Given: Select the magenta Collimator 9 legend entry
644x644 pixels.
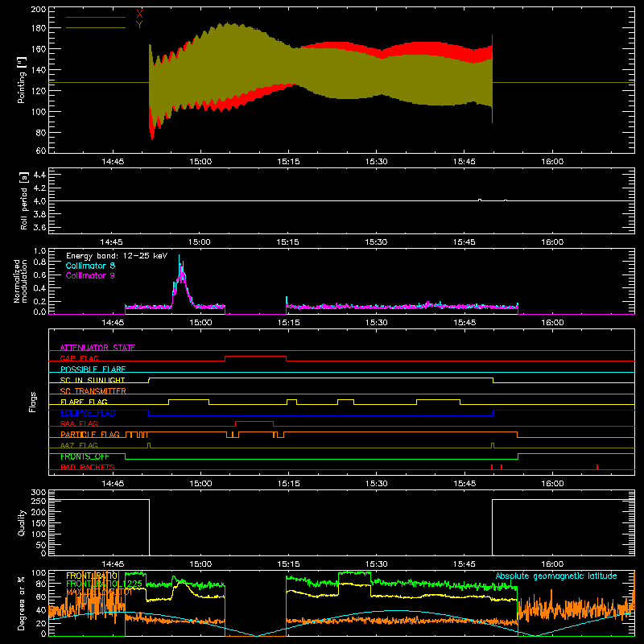Looking at the screenshot, I should click(x=90, y=275).
